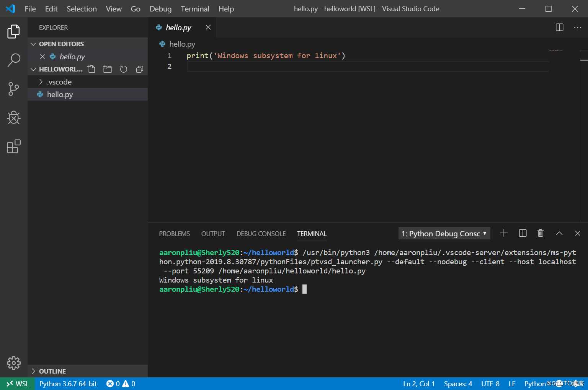
Task: Select the TERMINAL panel tab
Action: (x=312, y=234)
